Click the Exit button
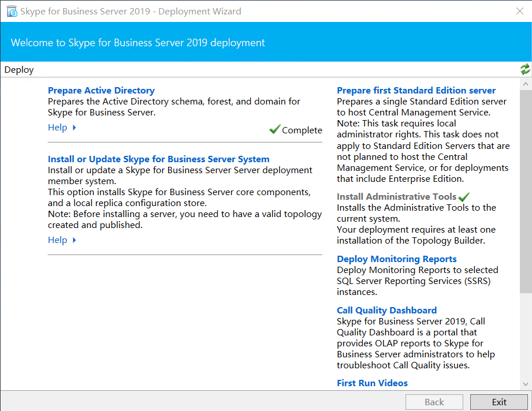Image resolution: width=532 pixels, height=411 pixels. [x=498, y=402]
